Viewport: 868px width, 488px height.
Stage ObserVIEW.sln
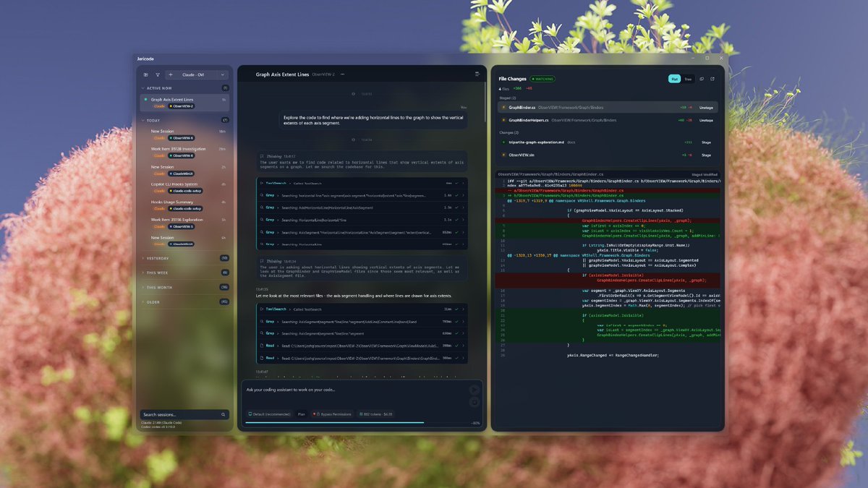pos(706,155)
